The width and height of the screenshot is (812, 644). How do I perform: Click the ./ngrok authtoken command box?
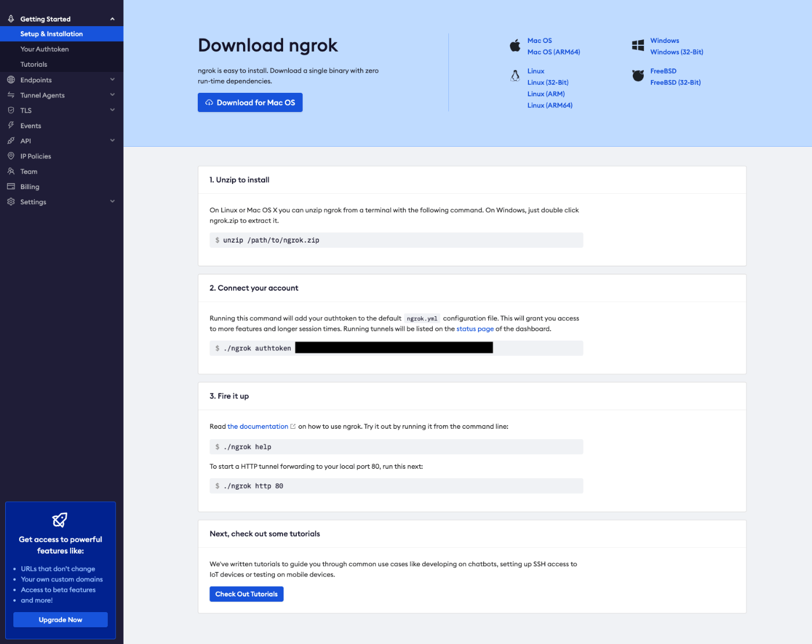click(396, 348)
